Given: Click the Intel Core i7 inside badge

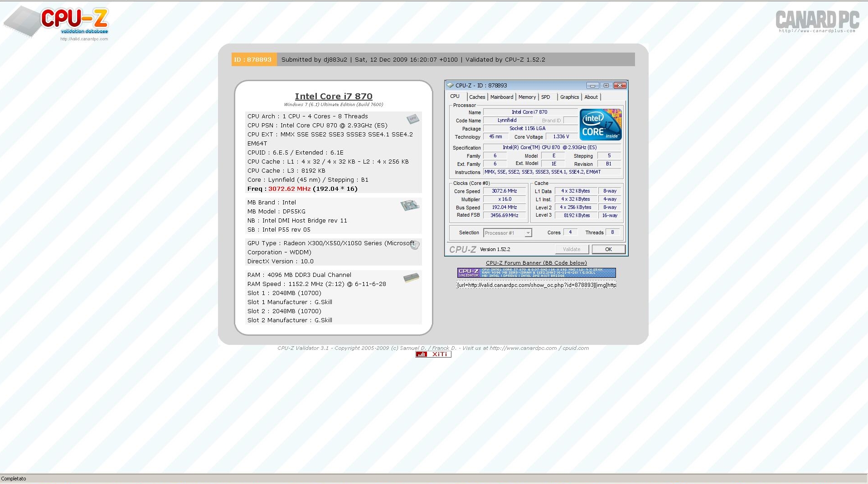Looking at the screenshot, I should 600,125.
